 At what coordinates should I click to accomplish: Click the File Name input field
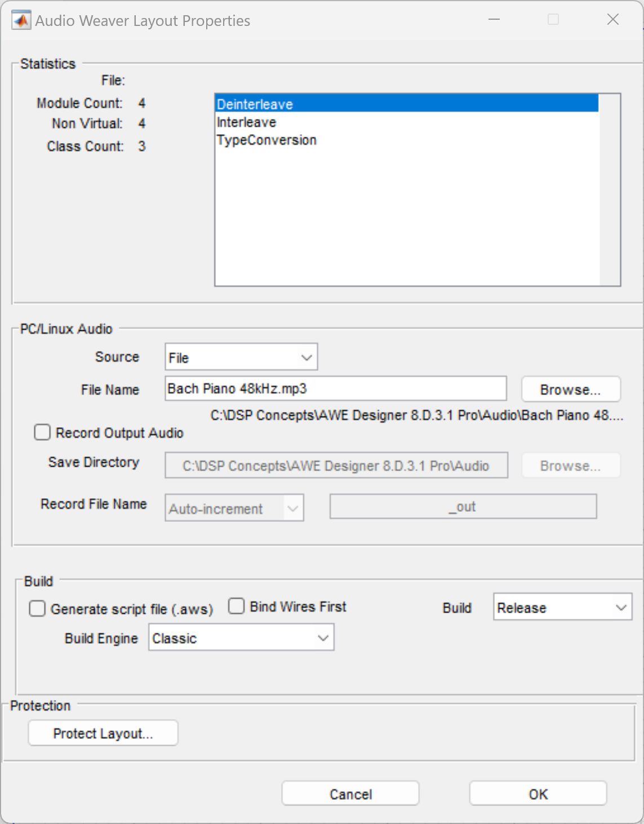[x=335, y=389]
